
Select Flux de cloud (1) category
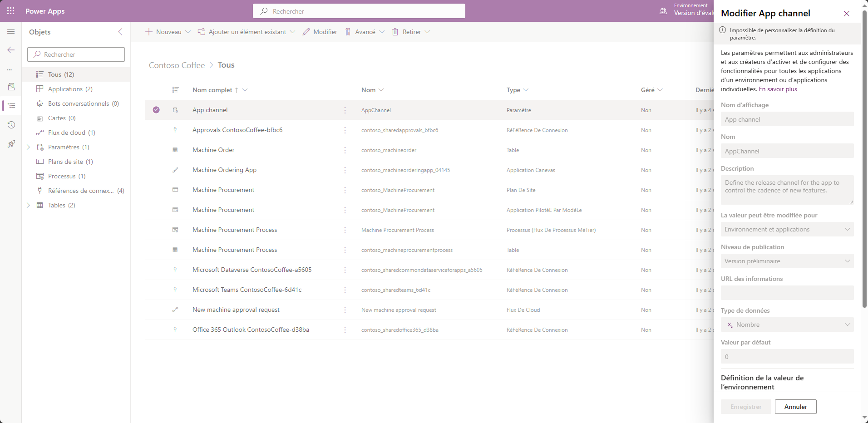pos(76,133)
